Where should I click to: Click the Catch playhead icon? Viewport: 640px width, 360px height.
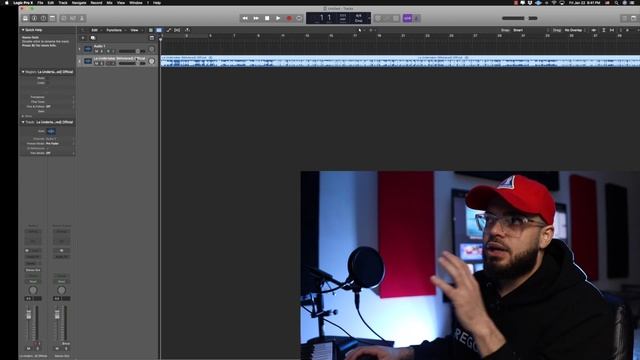pyautogui.click(x=187, y=30)
